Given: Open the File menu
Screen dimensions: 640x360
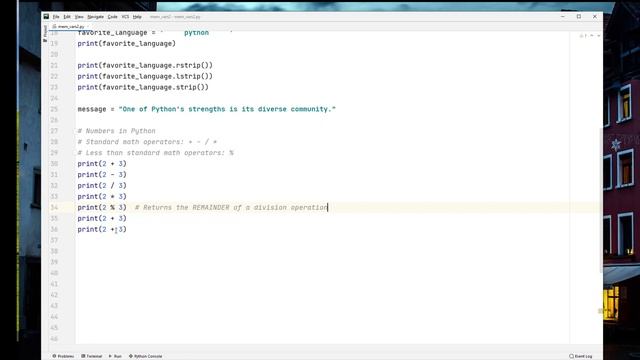Looking at the screenshot, I should tap(56, 17).
